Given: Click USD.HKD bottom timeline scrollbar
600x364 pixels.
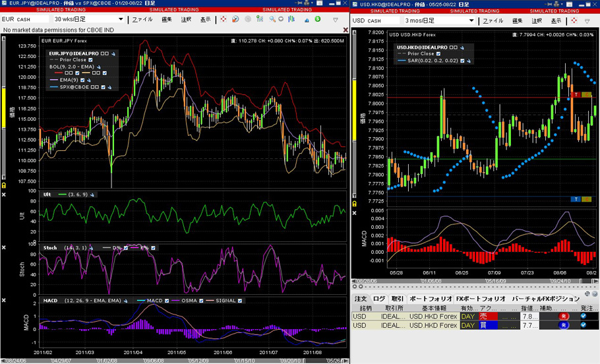Looking at the screenshot, I should (x=475, y=280).
